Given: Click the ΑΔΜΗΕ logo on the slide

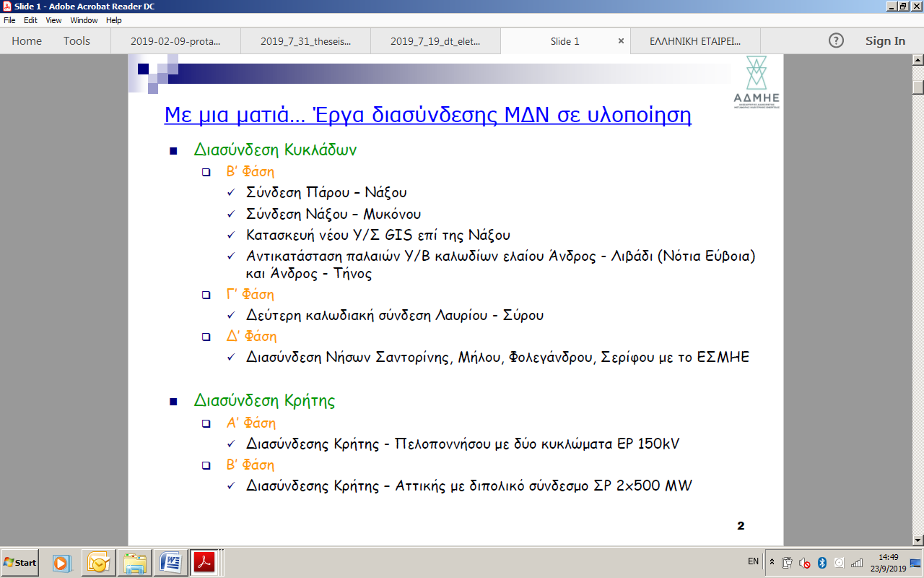Looking at the screenshot, I should pyautogui.click(x=756, y=82).
